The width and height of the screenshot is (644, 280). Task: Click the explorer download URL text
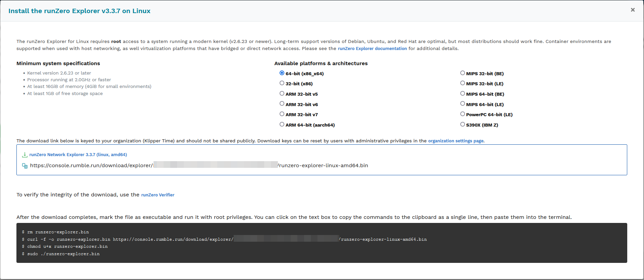point(199,166)
